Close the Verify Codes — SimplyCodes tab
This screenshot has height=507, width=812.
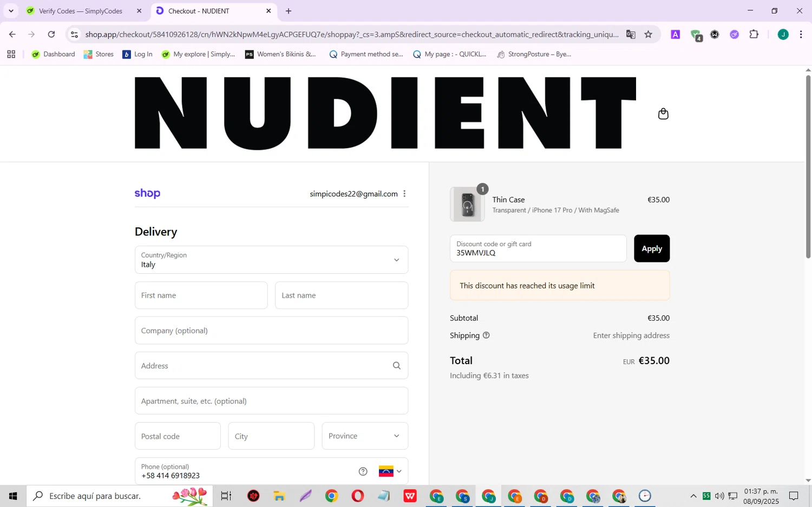pos(139,11)
